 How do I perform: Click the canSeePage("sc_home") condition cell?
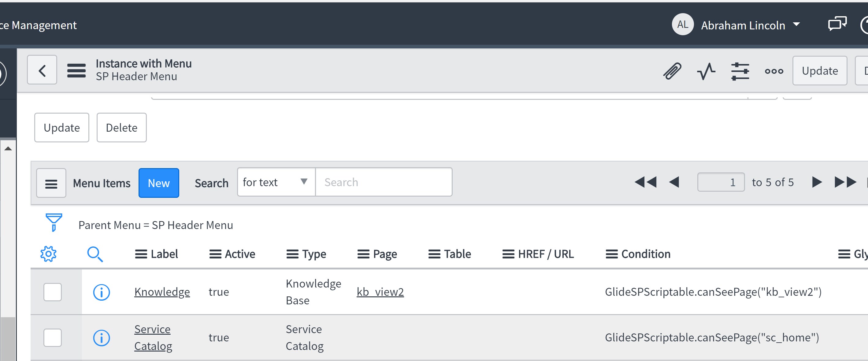coord(712,337)
